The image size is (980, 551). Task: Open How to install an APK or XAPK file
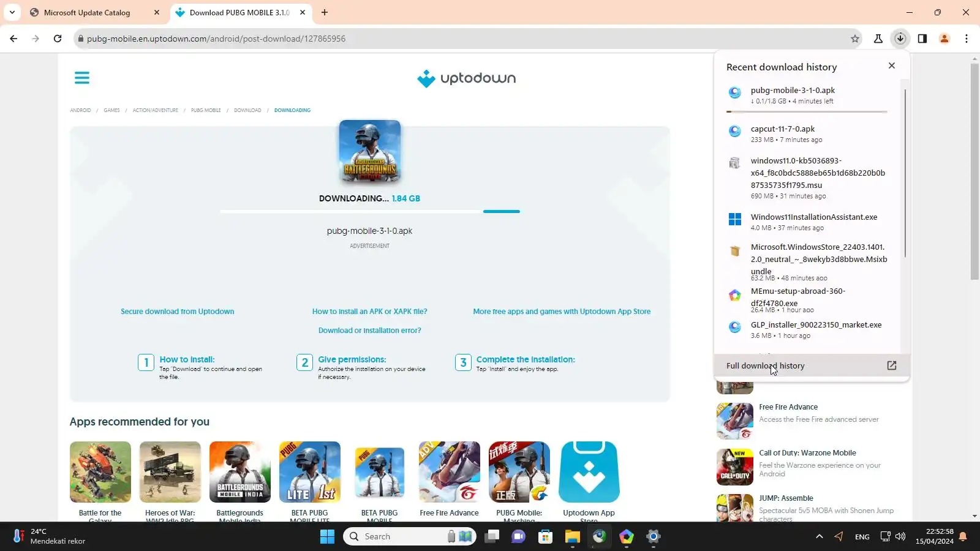(x=370, y=312)
